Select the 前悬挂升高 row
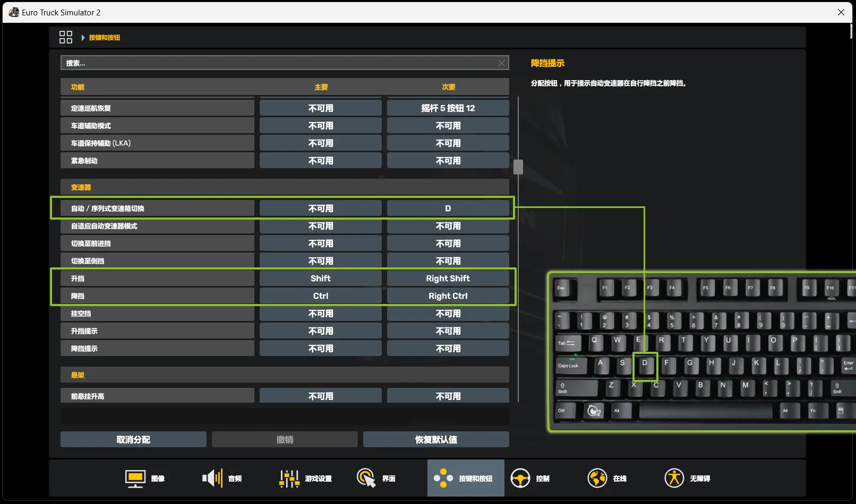 157,396
